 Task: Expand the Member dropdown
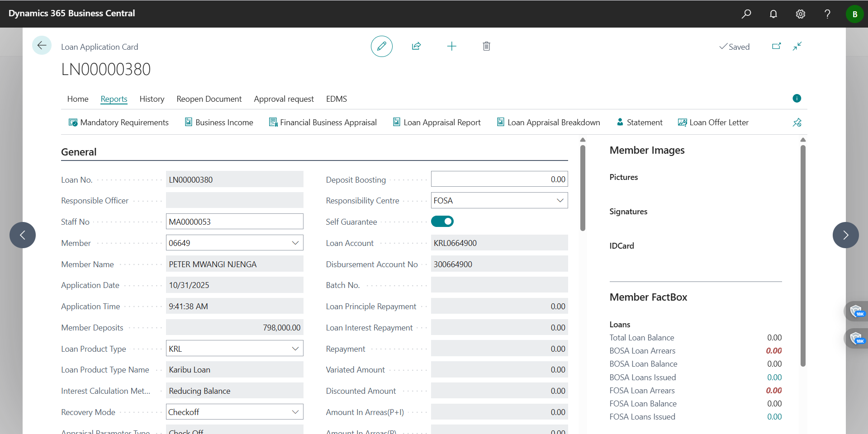click(295, 243)
